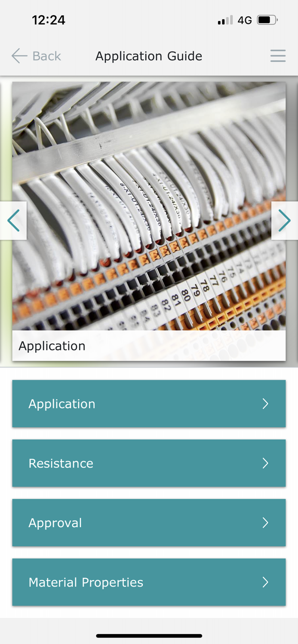298x644 pixels.
Task: Click the chevron on Material Properties row
Action: click(x=265, y=582)
